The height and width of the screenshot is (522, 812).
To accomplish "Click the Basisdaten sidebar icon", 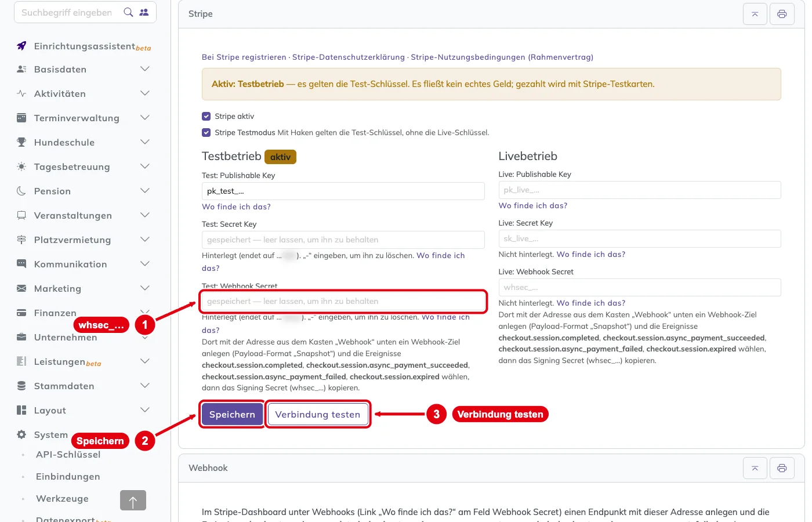I will click(x=21, y=69).
